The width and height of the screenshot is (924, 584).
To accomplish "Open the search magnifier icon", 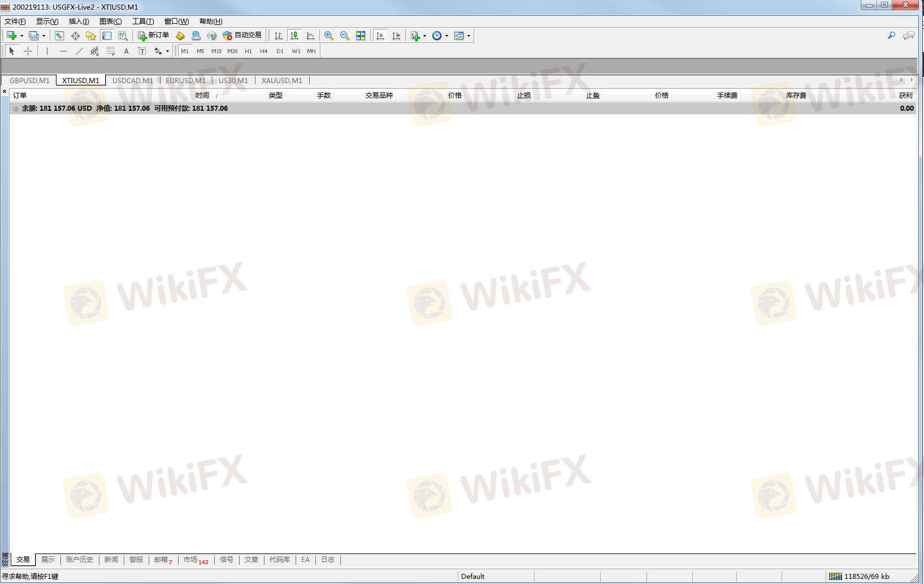I will 891,36.
